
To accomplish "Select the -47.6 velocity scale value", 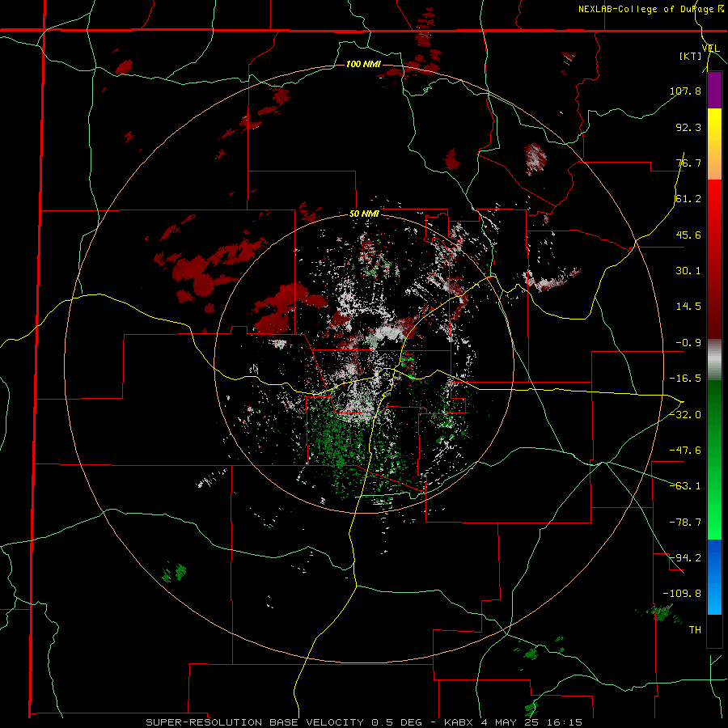I will [685, 451].
